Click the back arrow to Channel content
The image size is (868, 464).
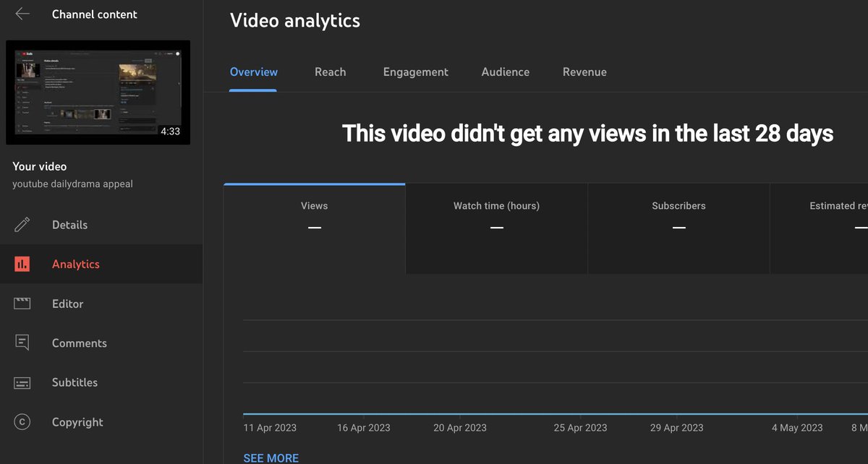click(x=22, y=14)
